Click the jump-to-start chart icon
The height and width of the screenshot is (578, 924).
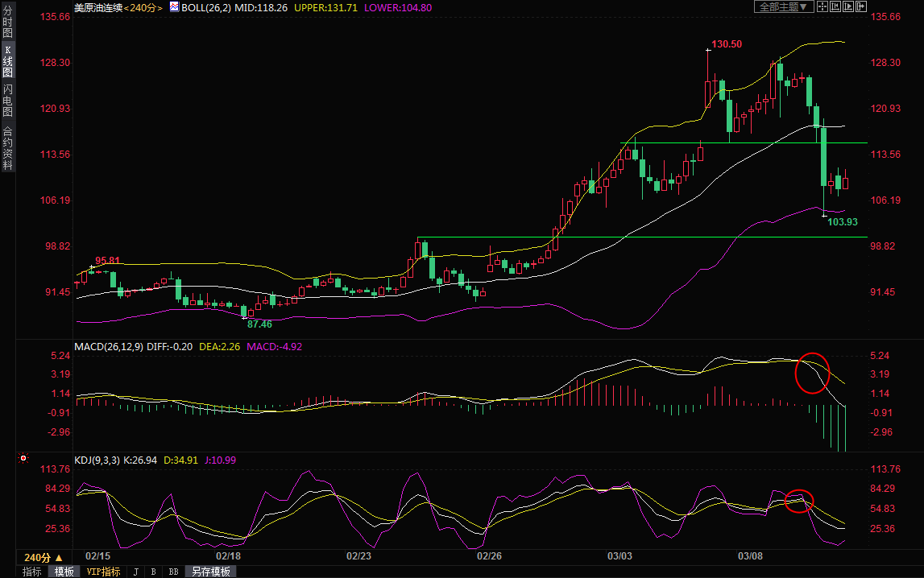coord(835,6)
